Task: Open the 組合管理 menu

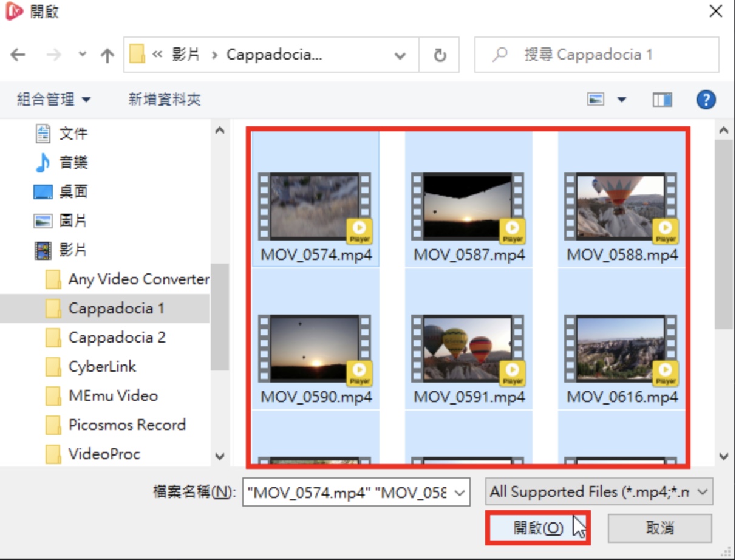Action: [x=54, y=100]
